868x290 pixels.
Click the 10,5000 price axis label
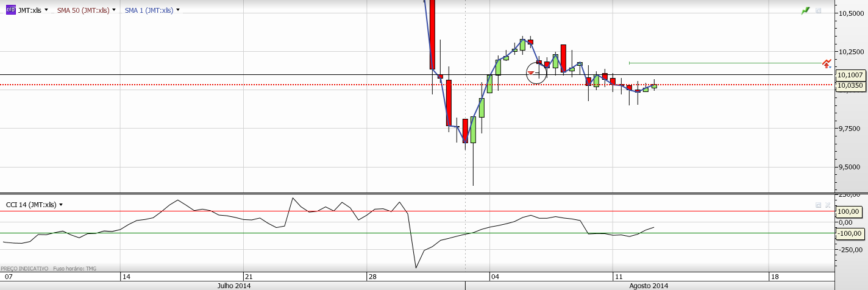coord(850,13)
